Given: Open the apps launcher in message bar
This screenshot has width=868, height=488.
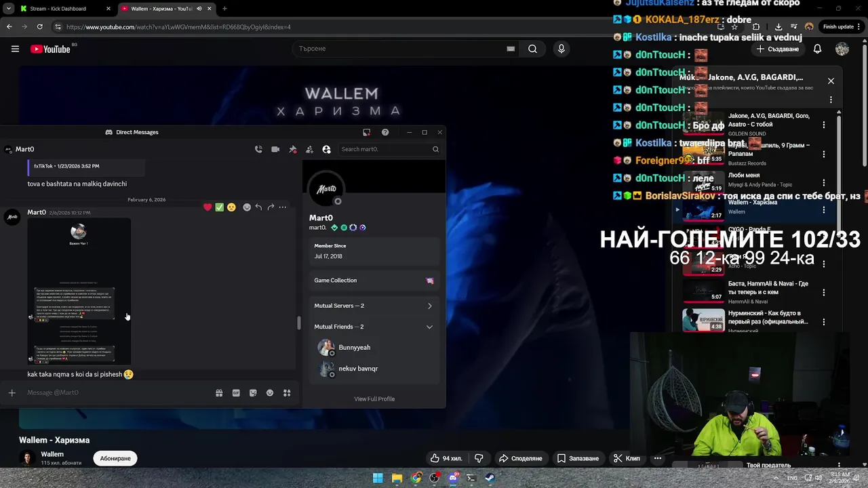Looking at the screenshot, I should pyautogui.click(x=287, y=392).
